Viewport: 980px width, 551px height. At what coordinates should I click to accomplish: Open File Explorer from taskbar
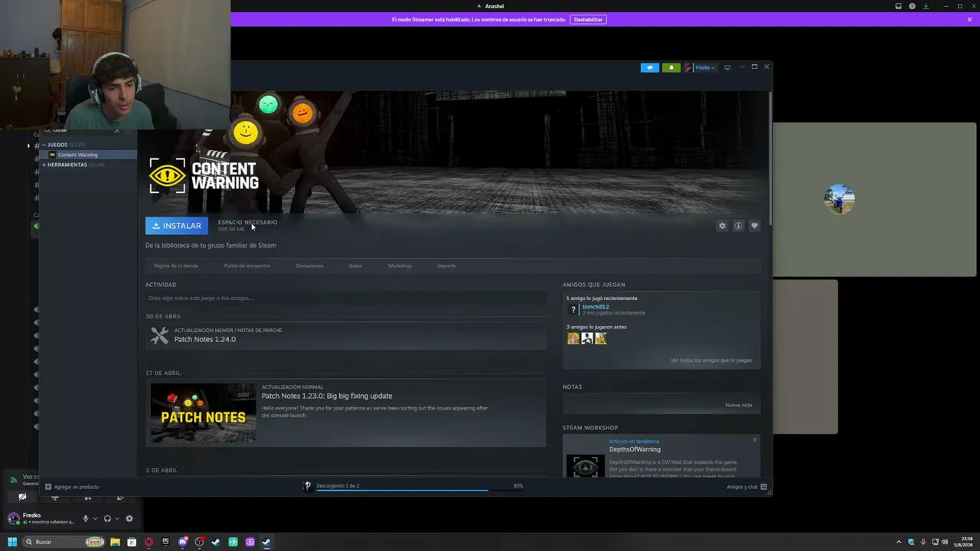point(115,542)
